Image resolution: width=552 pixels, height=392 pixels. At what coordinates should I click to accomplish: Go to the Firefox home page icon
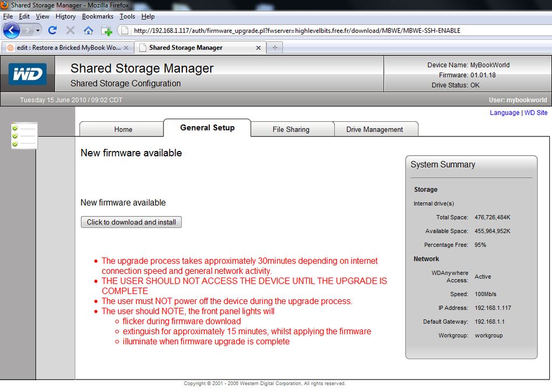88,31
